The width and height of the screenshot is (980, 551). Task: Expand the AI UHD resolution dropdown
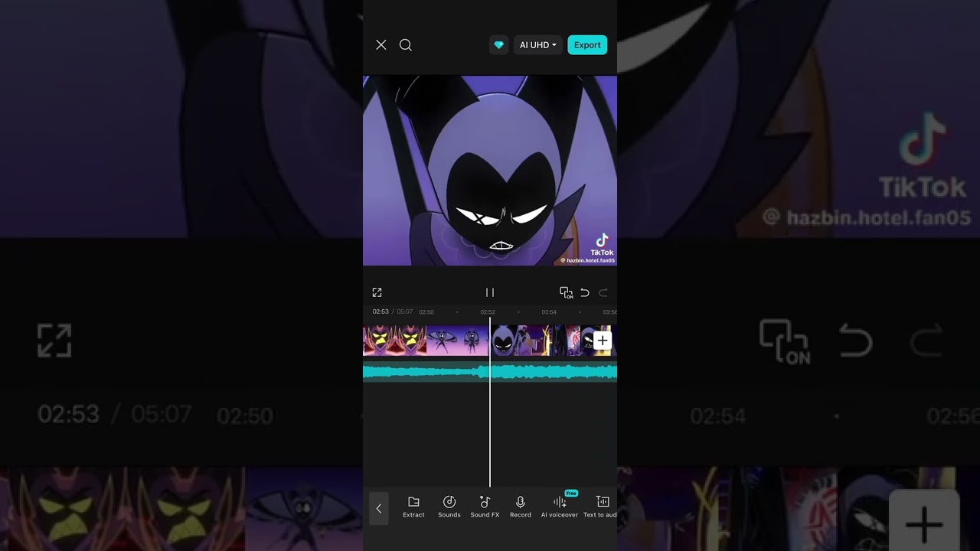point(537,45)
